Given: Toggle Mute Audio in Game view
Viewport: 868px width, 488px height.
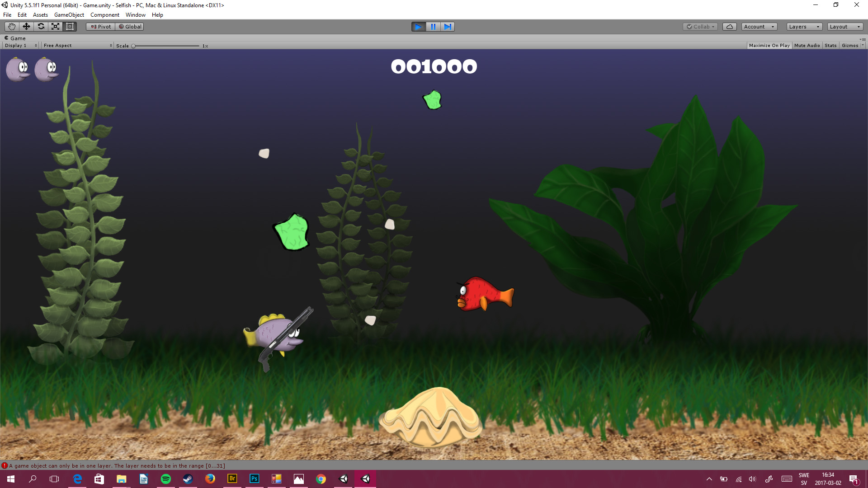Looking at the screenshot, I should pos(807,46).
